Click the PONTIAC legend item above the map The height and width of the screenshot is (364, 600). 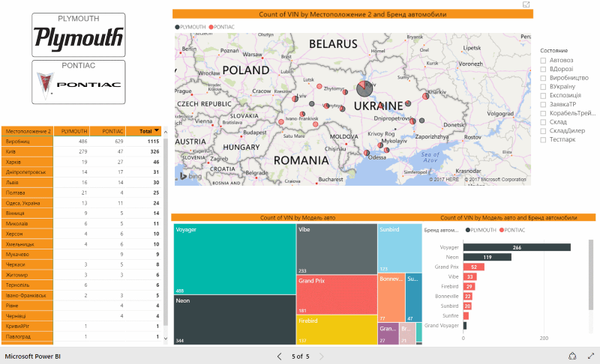click(222, 27)
